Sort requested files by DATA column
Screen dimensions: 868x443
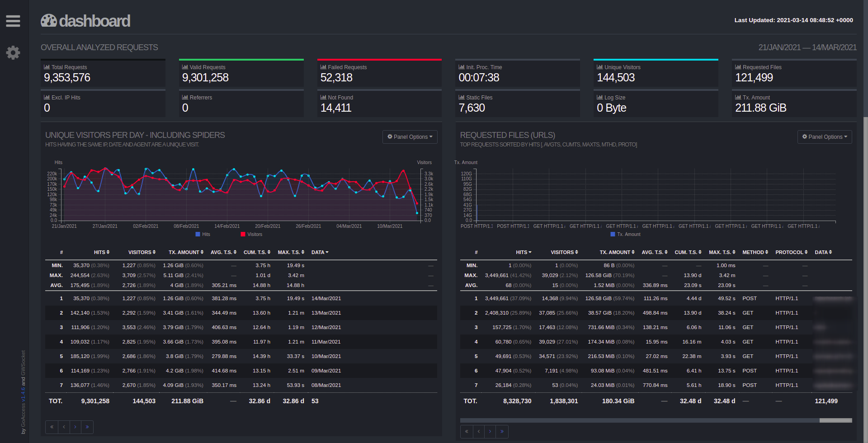[823, 252]
